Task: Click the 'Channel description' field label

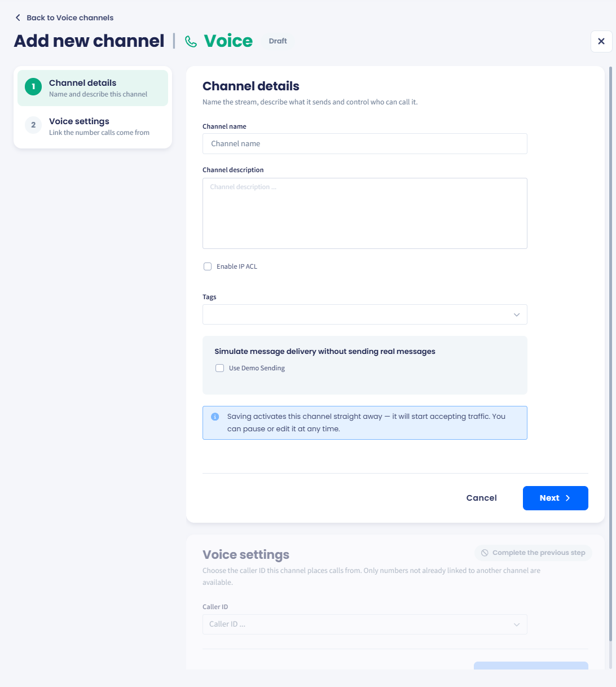Action: point(233,170)
